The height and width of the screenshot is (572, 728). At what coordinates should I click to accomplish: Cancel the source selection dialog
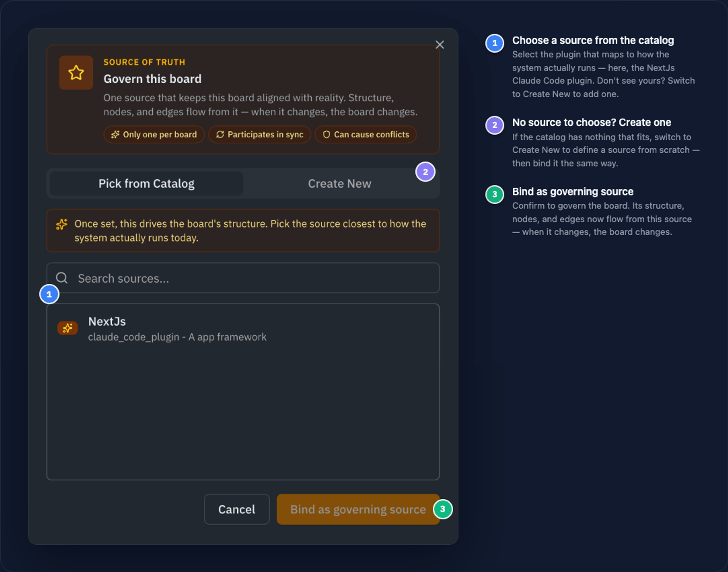tap(237, 509)
